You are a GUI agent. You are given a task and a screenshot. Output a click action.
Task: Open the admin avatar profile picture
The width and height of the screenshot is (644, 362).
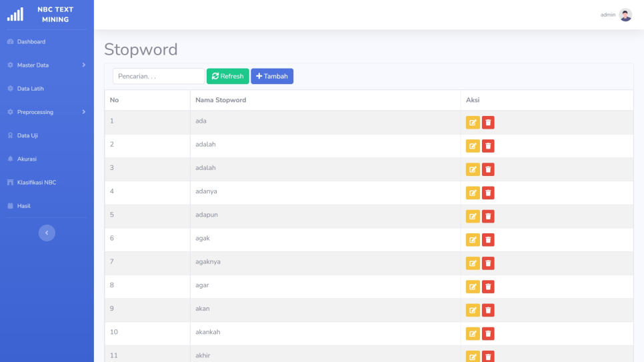625,15
